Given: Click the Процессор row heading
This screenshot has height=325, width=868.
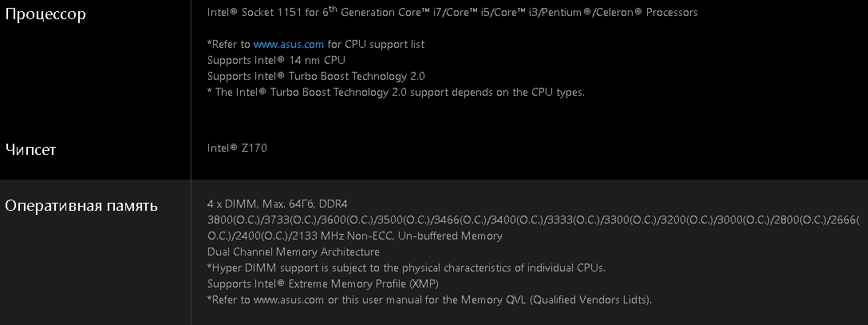Looking at the screenshot, I should (x=45, y=14).
